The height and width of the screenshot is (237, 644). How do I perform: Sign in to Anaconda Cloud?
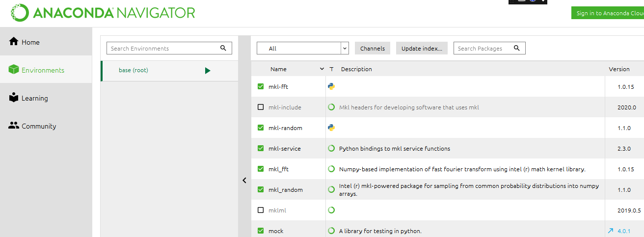(x=608, y=13)
